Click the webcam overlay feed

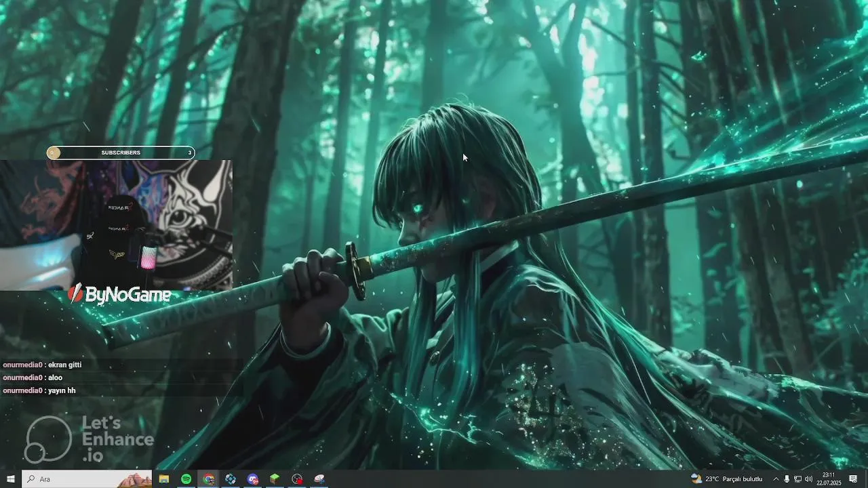(x=116, y=225)
